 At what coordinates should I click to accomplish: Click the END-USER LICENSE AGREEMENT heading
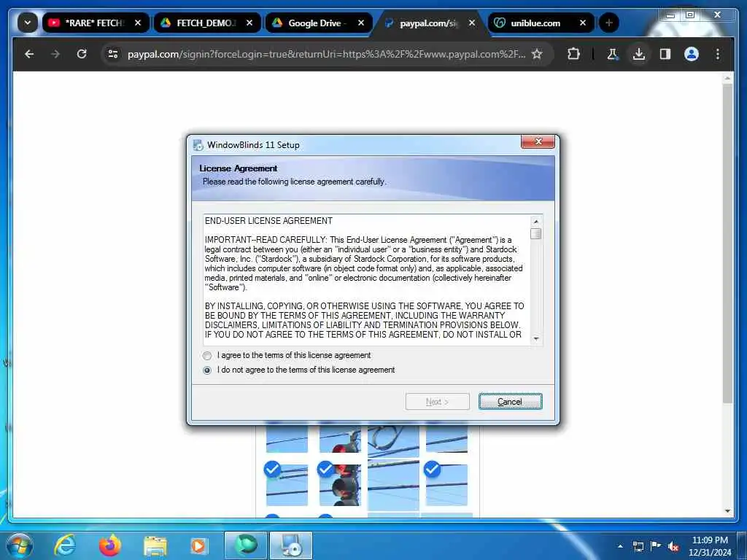click(x=268, y=221)
